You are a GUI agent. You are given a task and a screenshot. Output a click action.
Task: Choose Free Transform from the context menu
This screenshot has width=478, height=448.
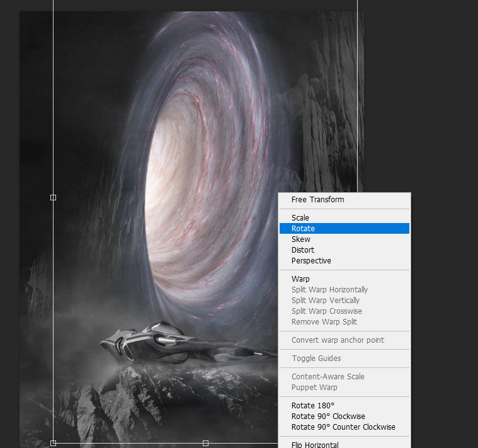click(x=317, y=200)
